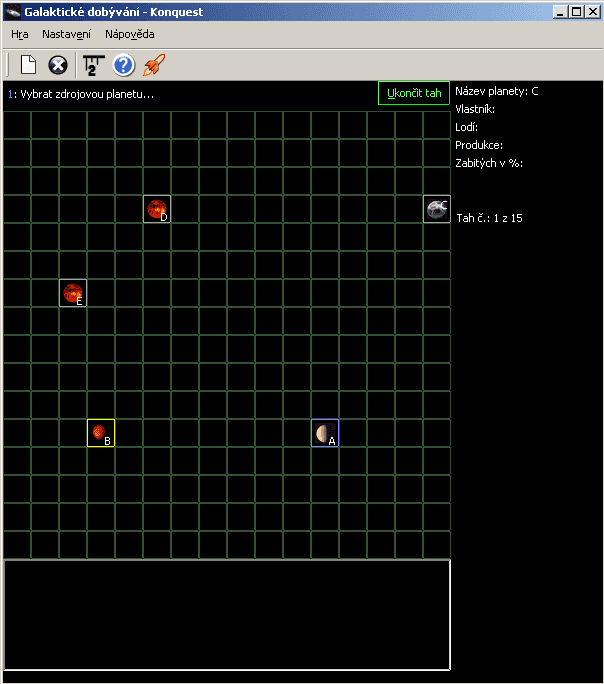Select planet C on the map
Image resolution: width=604 pixels, height=684 pixels.
tap(437, 209)
